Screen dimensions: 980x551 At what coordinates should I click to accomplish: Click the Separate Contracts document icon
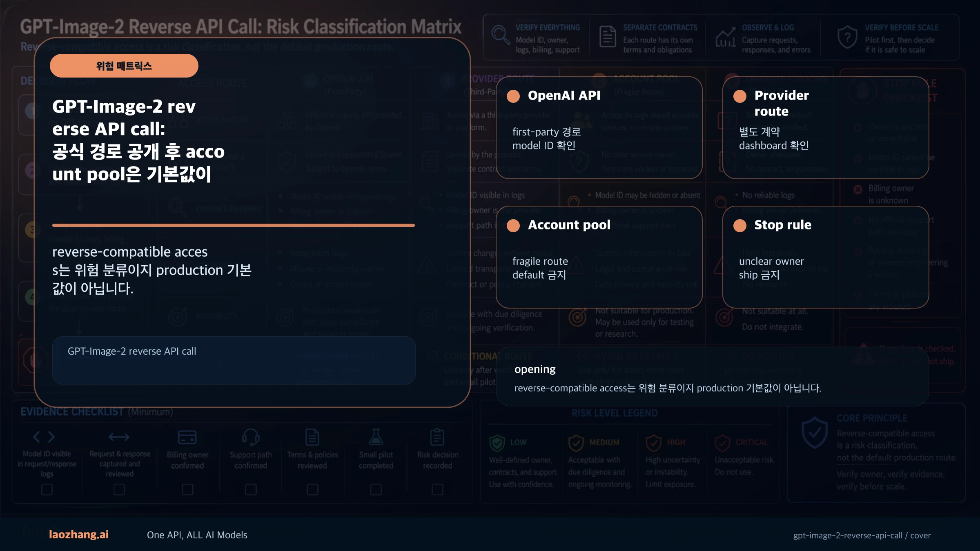click(607, 37)
